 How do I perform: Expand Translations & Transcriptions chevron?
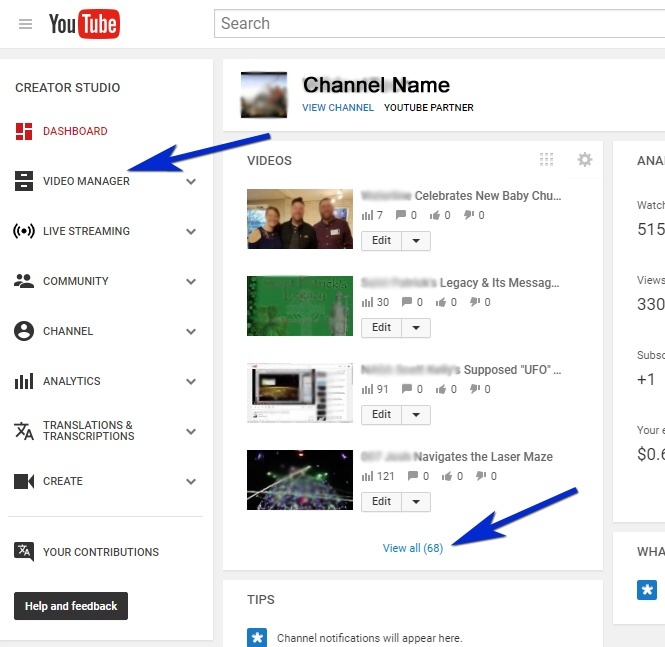pos(191,432)
